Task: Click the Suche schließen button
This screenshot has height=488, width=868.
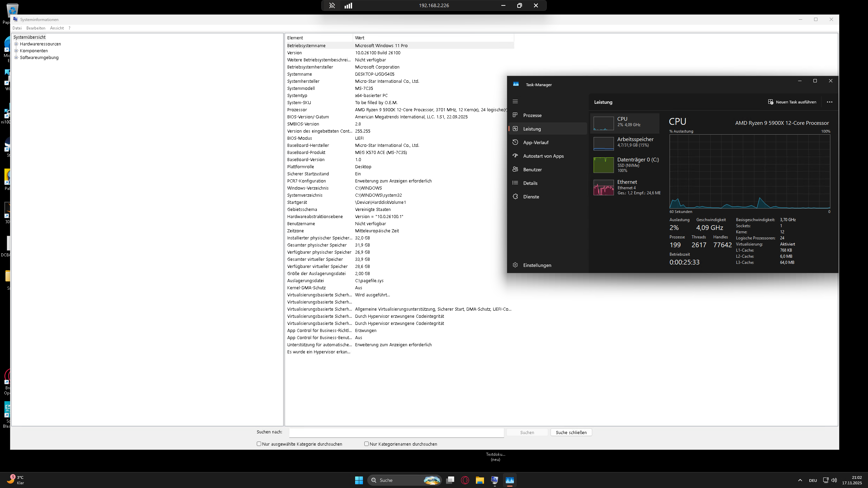Action: pyautogui.click(x=571, y=432)
